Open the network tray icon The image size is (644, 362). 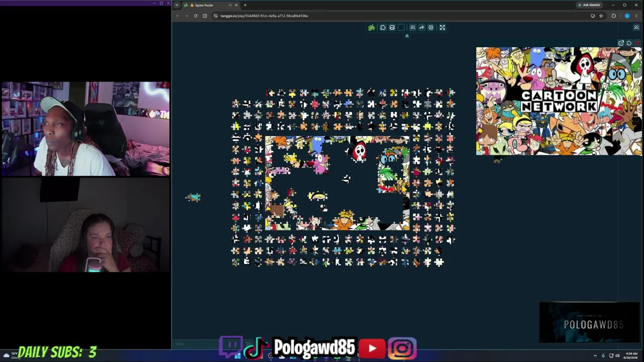(611, 356)
